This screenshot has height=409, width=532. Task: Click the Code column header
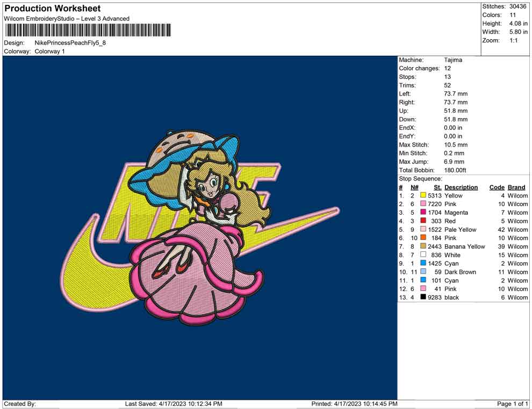click(x=497, y=187)
